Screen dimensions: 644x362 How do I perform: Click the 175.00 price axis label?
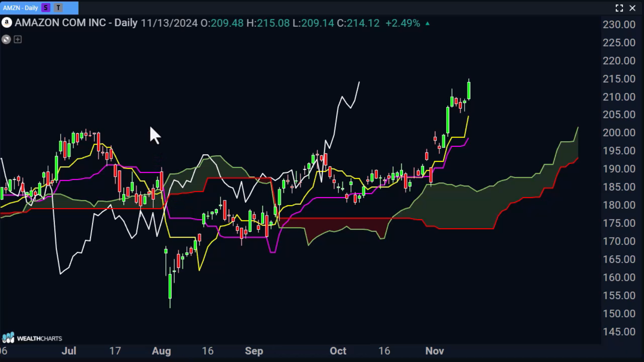[619, 223]
